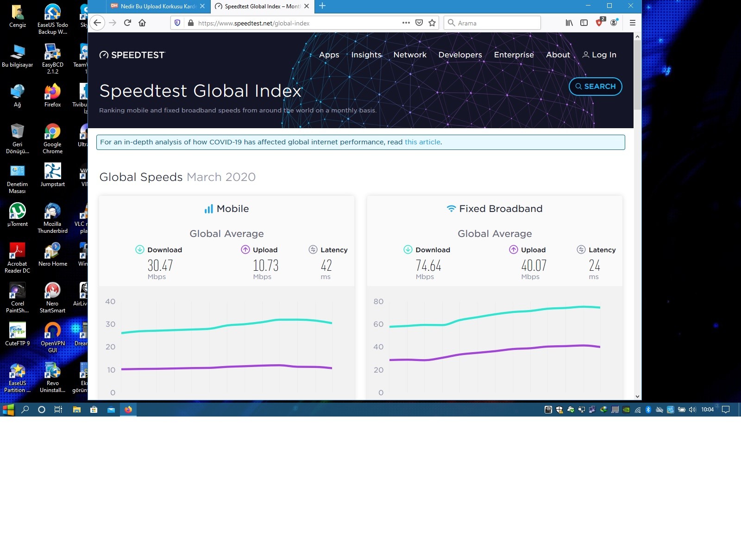741x560 pixels.
Task: Close the Speedtest Global Index tab
Action: 307,6
